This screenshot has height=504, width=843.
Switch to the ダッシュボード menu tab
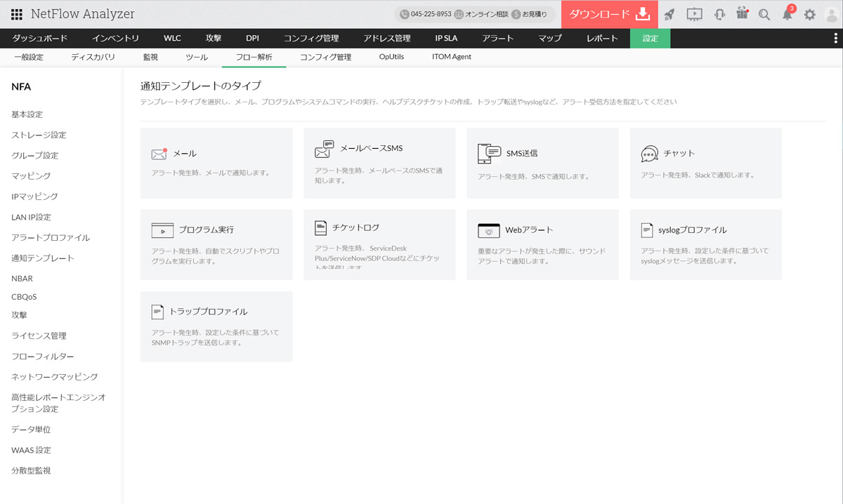40,39
